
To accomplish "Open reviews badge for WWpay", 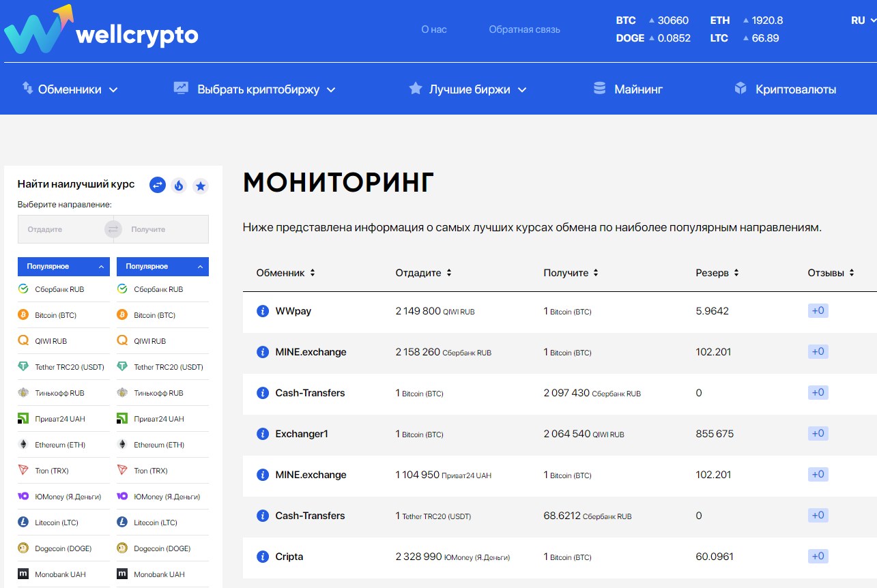I will click(x=818, y=311).
